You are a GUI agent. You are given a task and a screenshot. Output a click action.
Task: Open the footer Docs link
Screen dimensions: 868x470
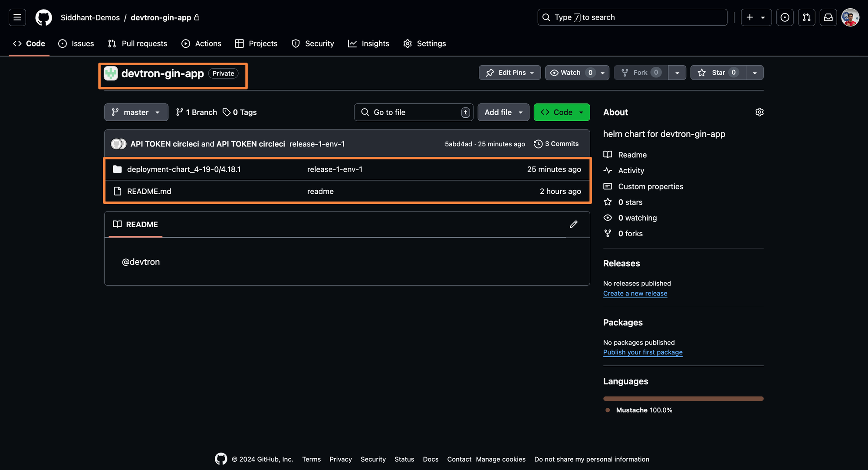431,459
